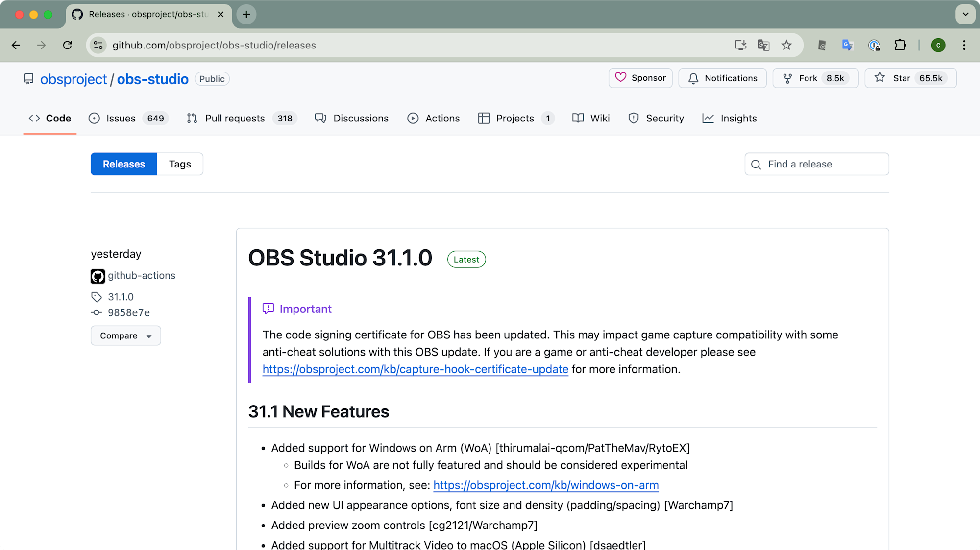980x550 pixels.
Task: Open Chrome three-dot menu
Action: pos(964,45)
